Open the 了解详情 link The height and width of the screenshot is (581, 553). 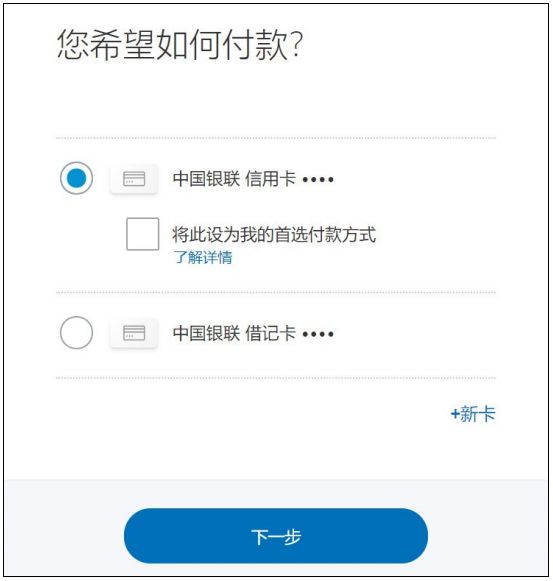[203, 258]
